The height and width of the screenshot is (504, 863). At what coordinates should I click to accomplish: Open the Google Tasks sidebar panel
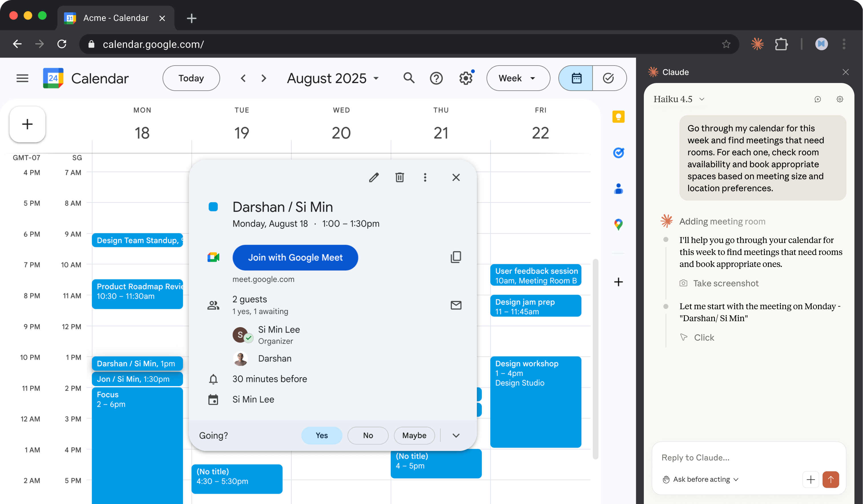618,153
